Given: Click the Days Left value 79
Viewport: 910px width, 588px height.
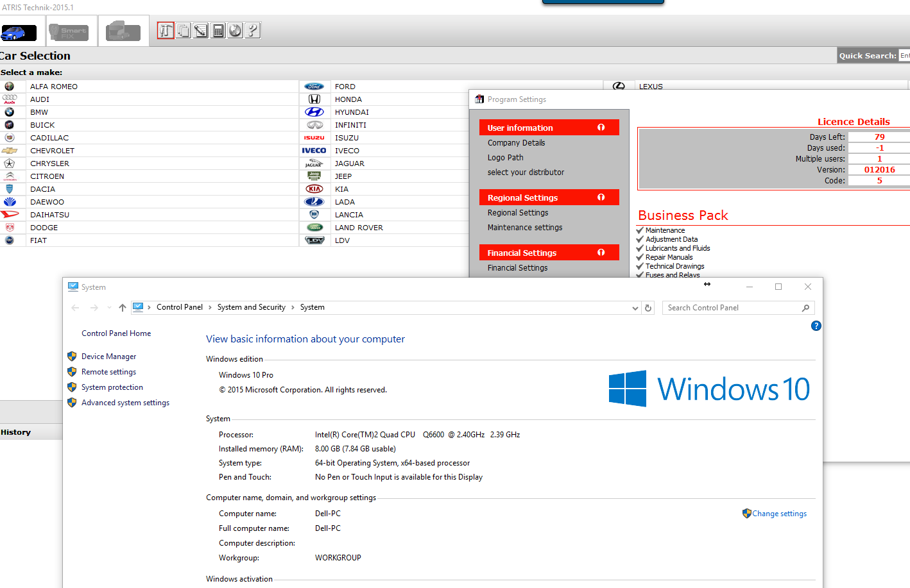Looking at the screenshot, I should coord(879,137).
